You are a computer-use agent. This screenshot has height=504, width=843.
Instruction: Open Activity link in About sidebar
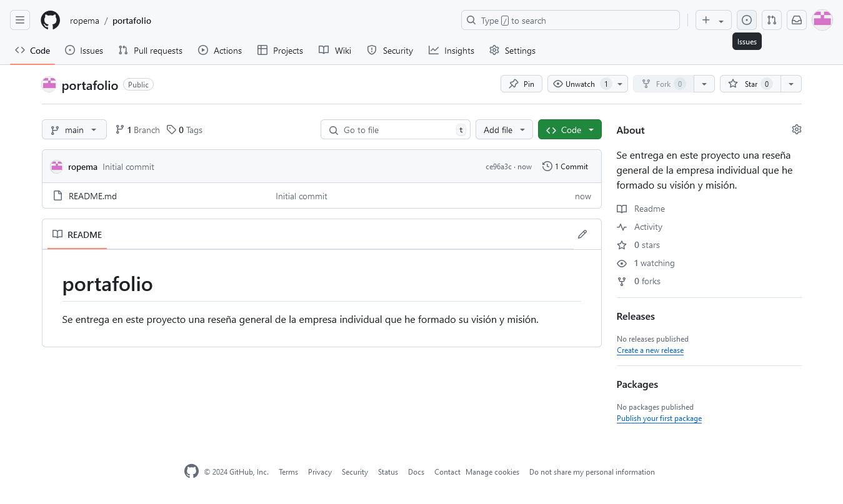point(640,227)
